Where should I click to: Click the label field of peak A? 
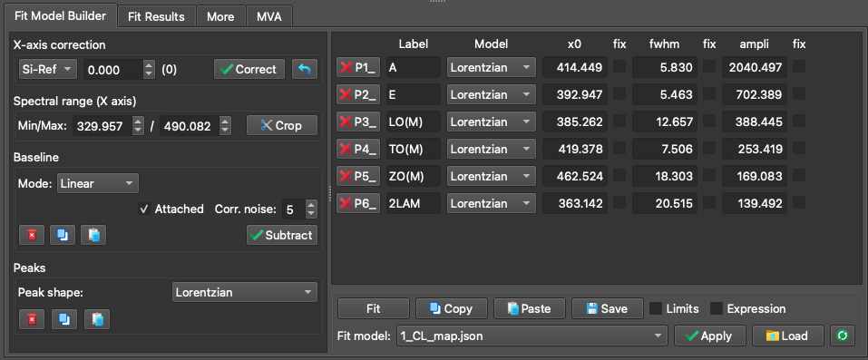tap(414, 68)
